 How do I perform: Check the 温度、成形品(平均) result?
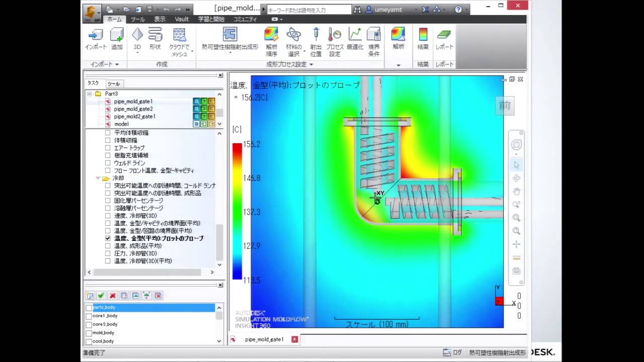pos(108,246)
